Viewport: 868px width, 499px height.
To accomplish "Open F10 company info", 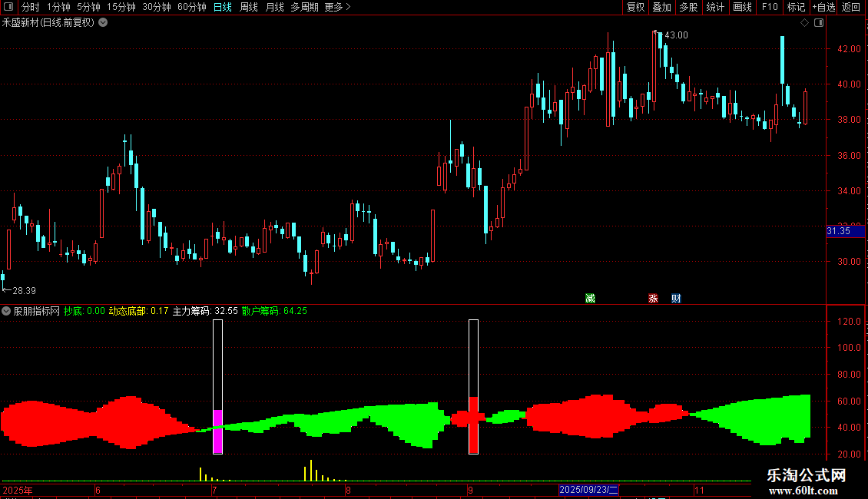I will 770,7.
